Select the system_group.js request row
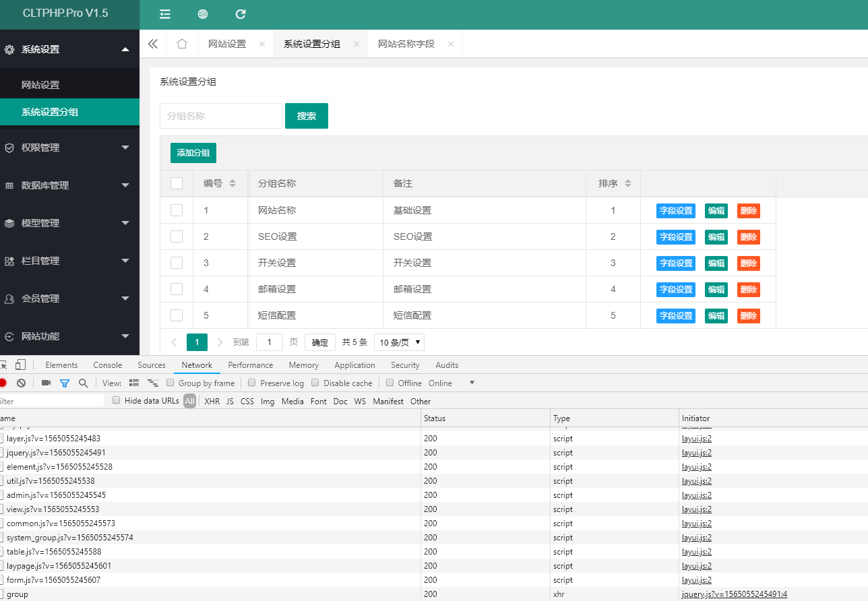This screenshot has width=868, height=601. click(434, 538)
